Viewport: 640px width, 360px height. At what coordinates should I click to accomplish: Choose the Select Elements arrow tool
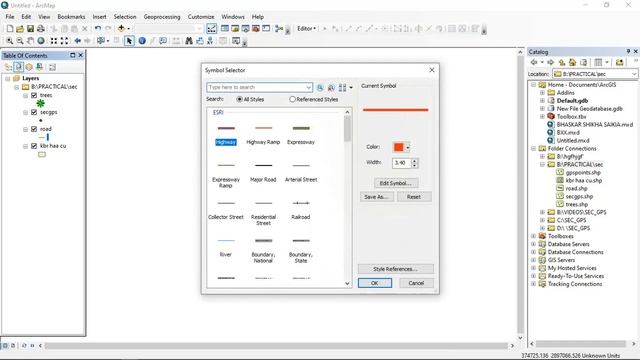(x=129, y=41)
